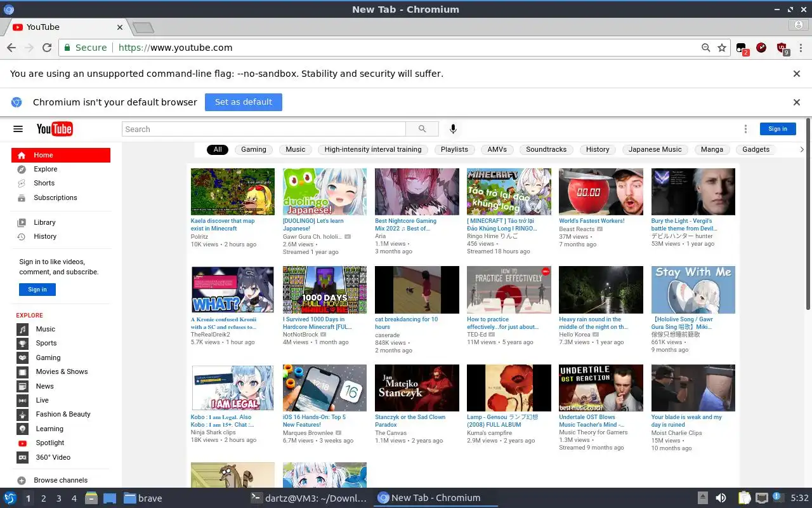Click the YouTube search field
This screenshot has height=508, width=812.
[x=264, y=129]
